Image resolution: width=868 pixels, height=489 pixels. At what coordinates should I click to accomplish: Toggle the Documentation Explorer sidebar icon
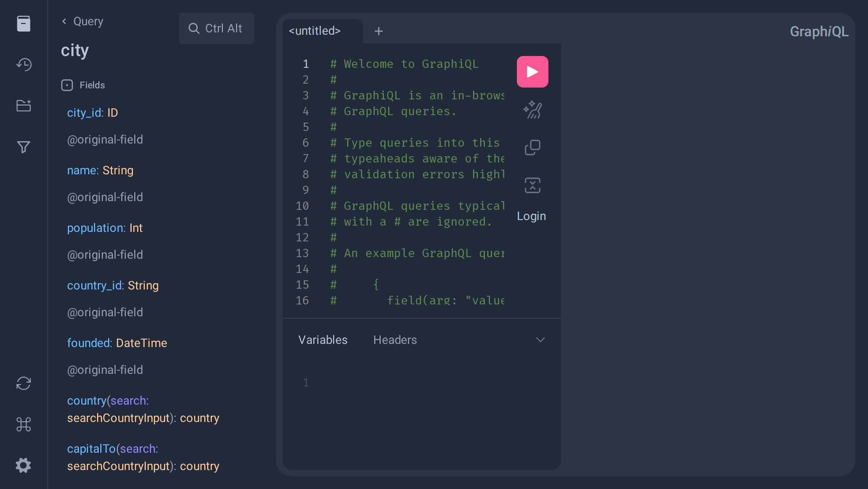coord(24,24)
